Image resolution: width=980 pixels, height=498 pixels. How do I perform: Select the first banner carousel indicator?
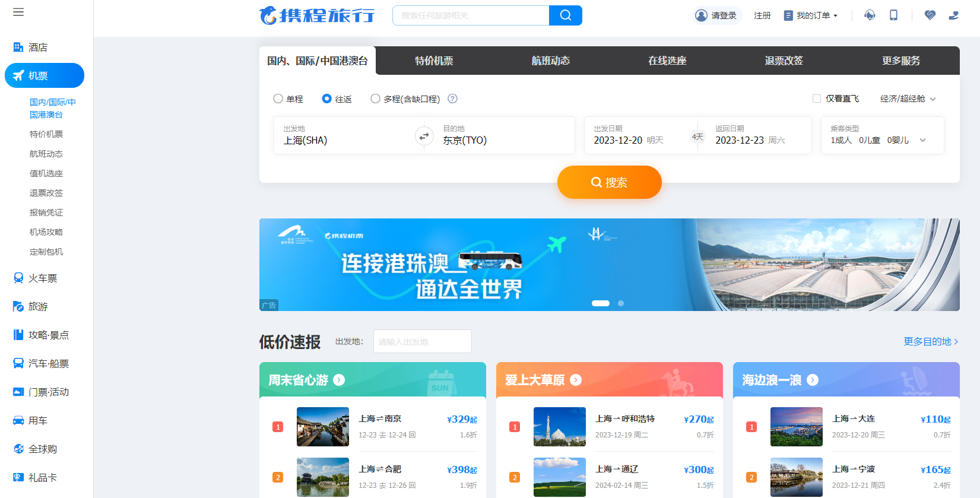601,303
